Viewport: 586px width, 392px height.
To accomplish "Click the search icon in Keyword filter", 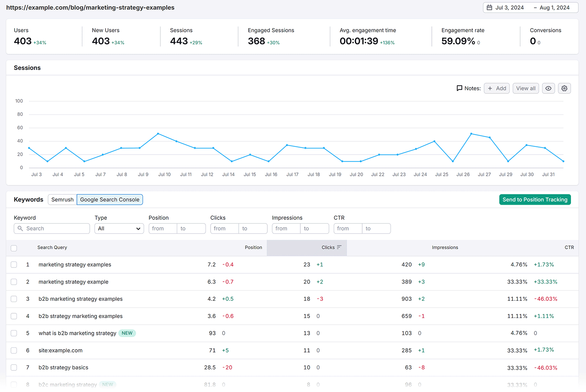I will (21, 228).
